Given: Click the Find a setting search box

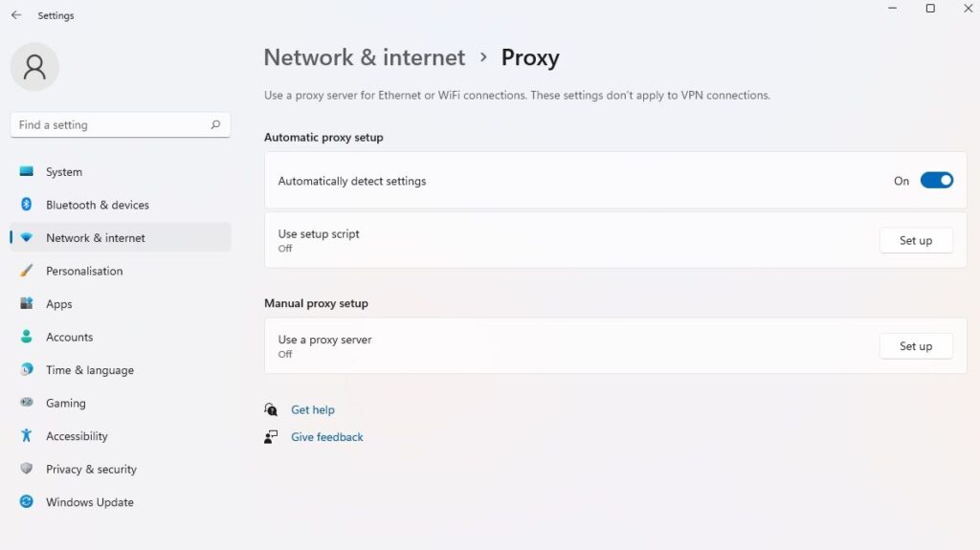Looking at the screenshot, I should coord(120,124).
